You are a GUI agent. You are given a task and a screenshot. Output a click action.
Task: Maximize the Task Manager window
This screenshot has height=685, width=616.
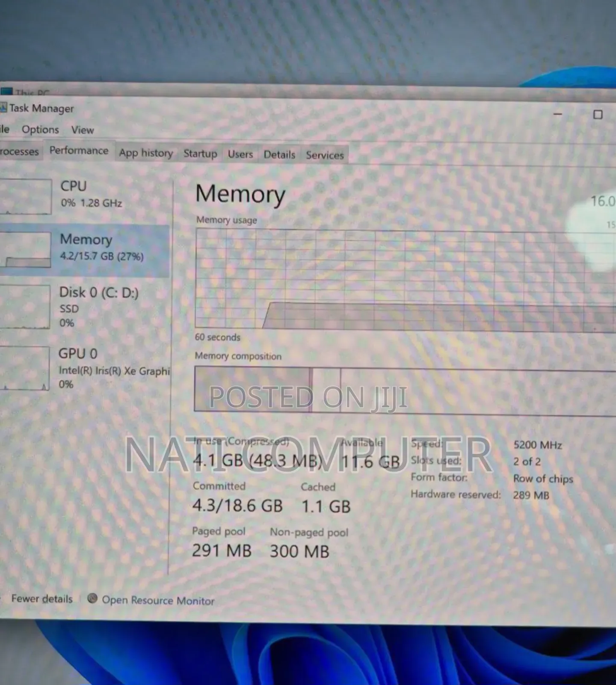pyautogui.click(x=598, y=114)
